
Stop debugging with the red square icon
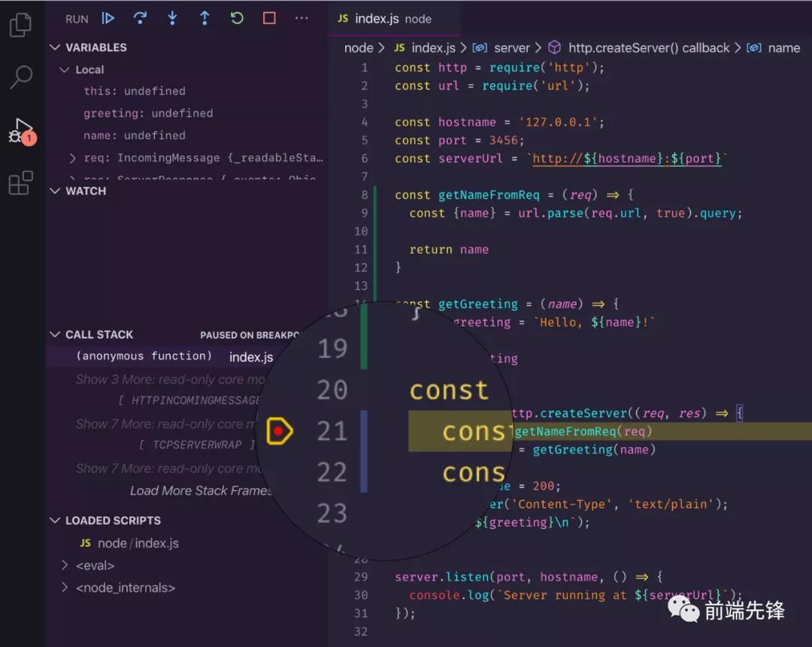pos(269,18)
